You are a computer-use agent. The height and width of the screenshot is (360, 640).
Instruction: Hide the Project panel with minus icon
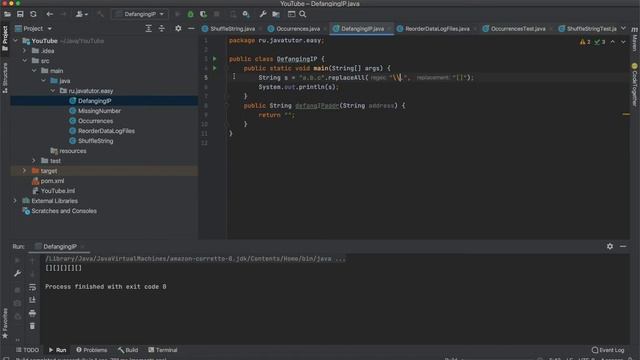coord(191,29)
